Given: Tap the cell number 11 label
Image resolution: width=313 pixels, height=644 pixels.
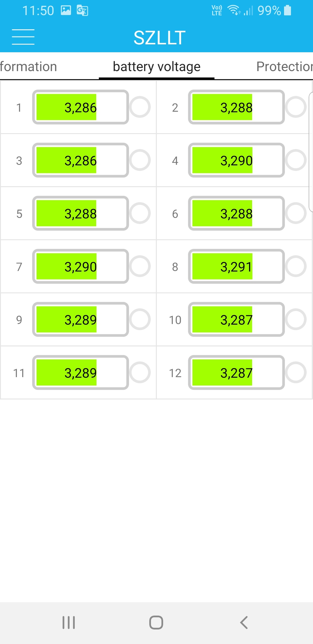Looking at the screenshot, I should point(19,373).
